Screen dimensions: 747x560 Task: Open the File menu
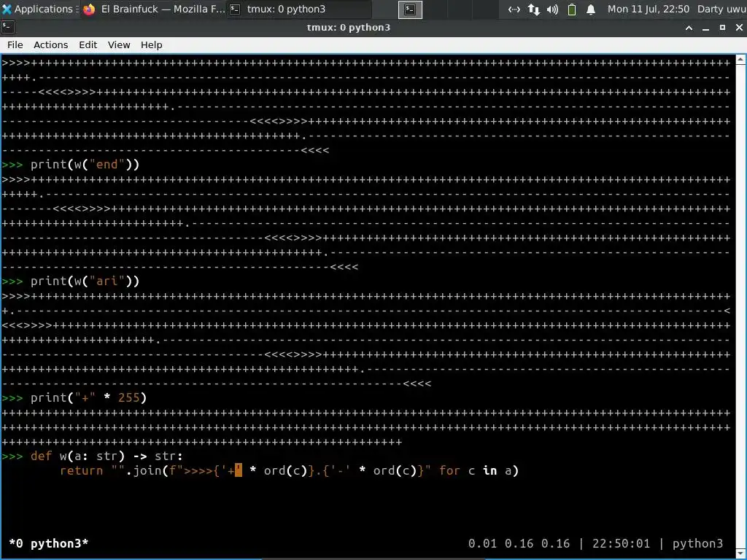click(x=15, y=44)
